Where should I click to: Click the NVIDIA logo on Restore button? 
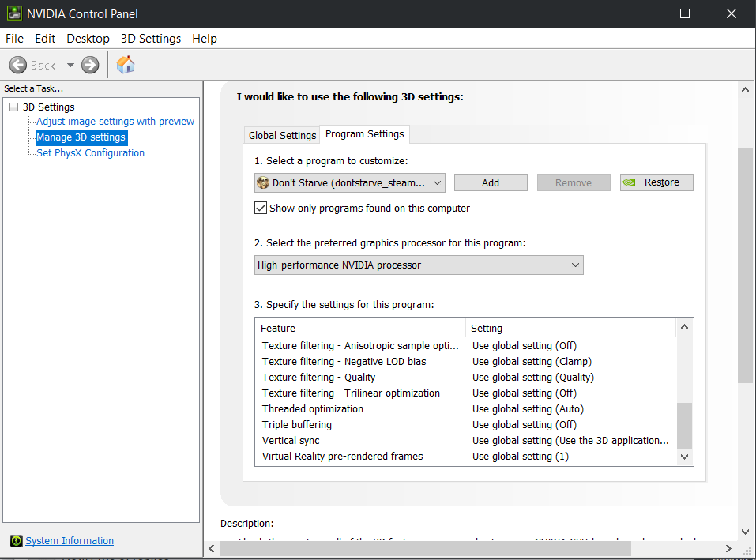tap(629, 182)
